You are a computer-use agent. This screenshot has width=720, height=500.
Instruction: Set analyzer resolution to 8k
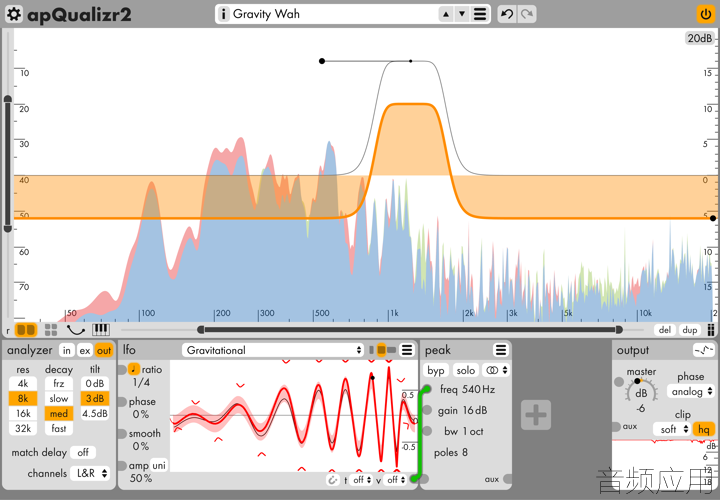point(22,399)
